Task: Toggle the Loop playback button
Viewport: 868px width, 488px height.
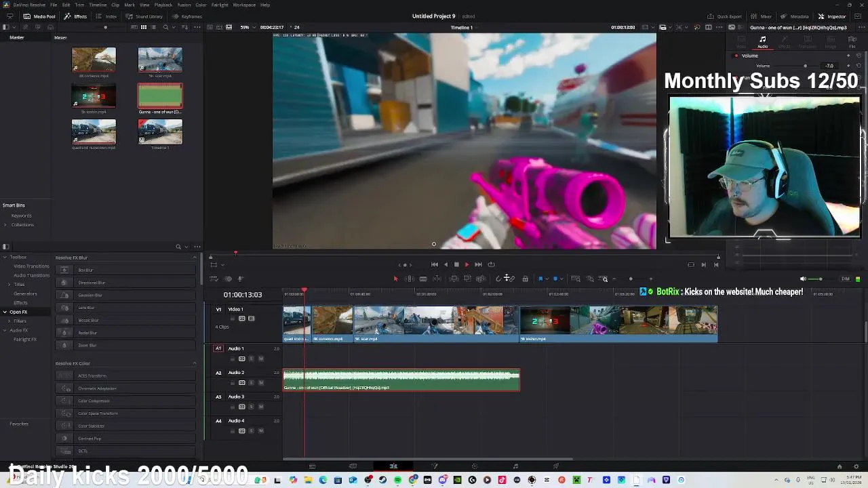Action: click(x=491, y=264)
